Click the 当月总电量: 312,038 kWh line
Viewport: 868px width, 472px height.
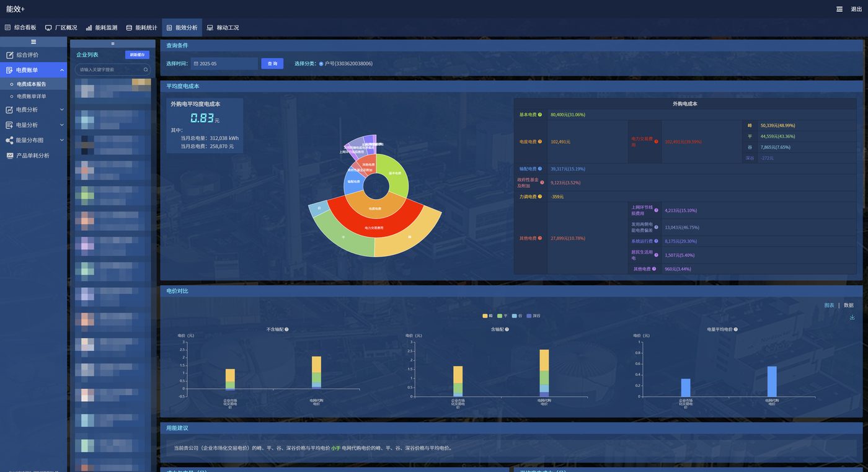(x=210, y=138)
